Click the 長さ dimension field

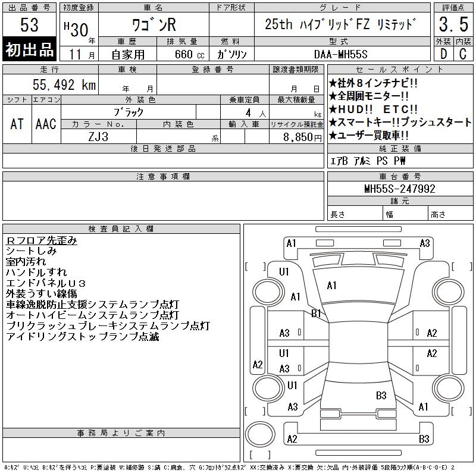pos(355,214)
